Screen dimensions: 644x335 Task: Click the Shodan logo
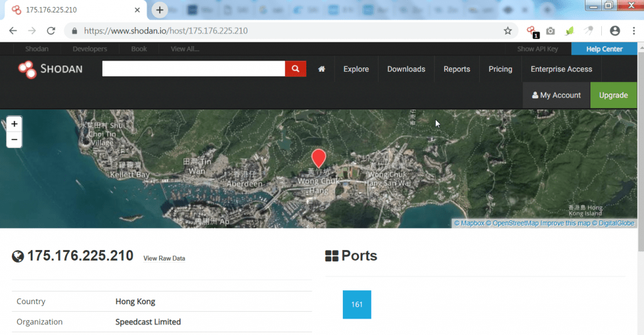click(x=50, y=69)
